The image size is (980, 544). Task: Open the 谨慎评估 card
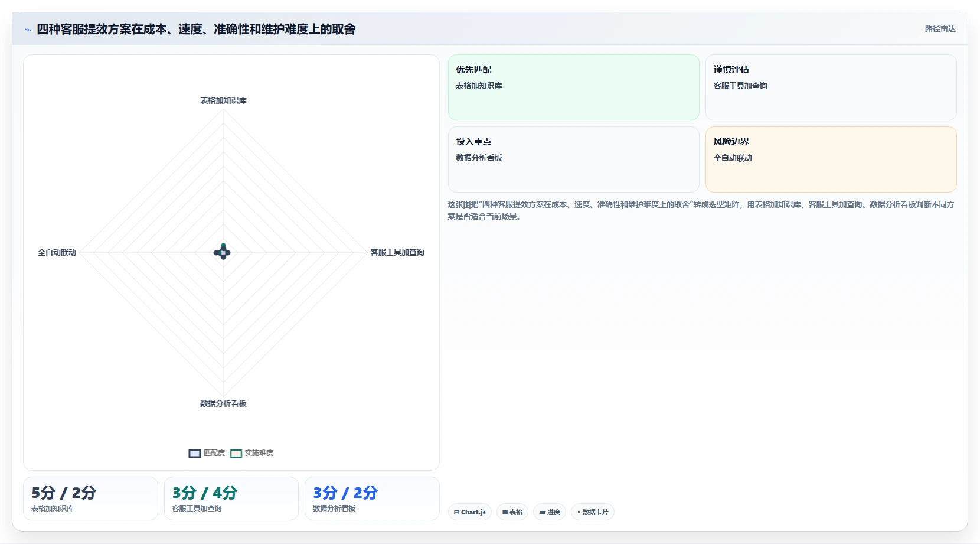point(831,87)
